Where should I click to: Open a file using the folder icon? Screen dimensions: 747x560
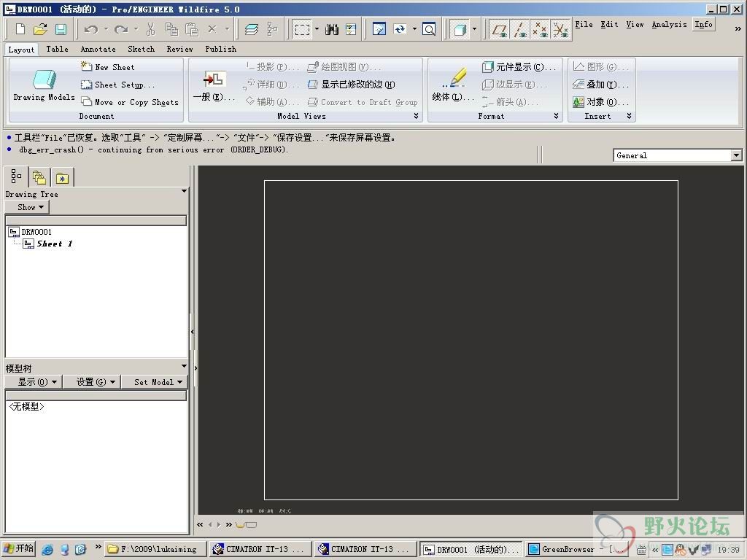[41, 29]
